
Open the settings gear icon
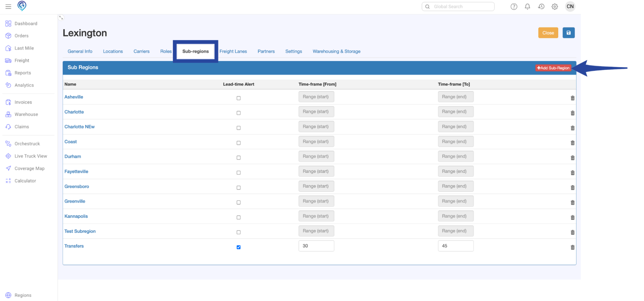[555, 7]
